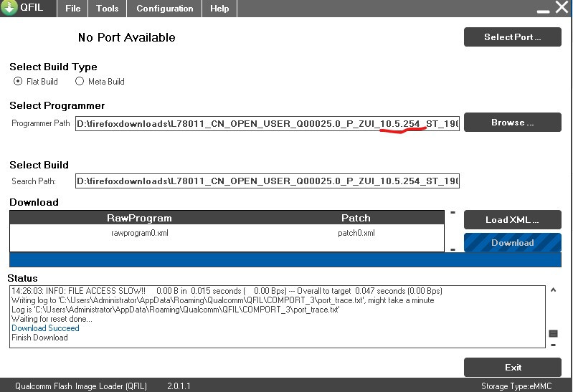Click the status log scroll-up arrow
The image size is (573, 392).
coord(552,290)
